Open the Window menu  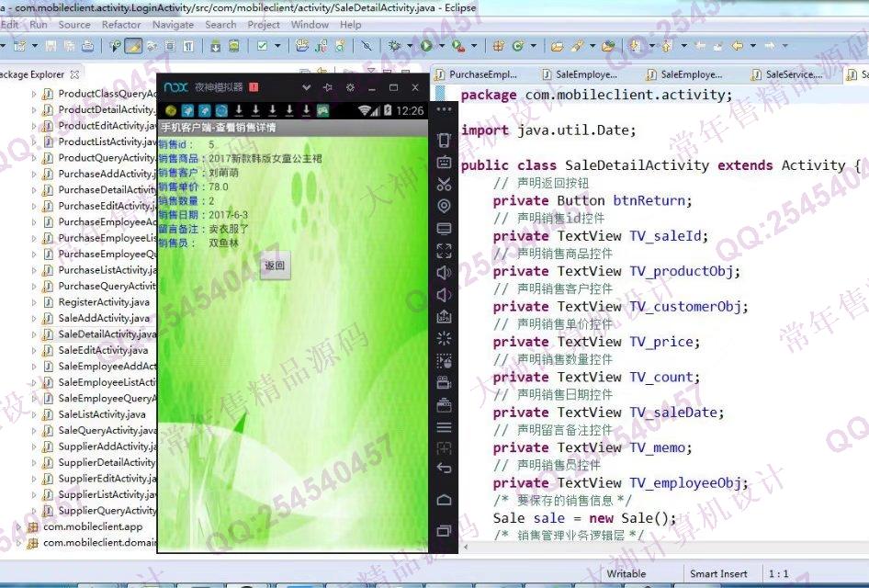coord(310,25)
